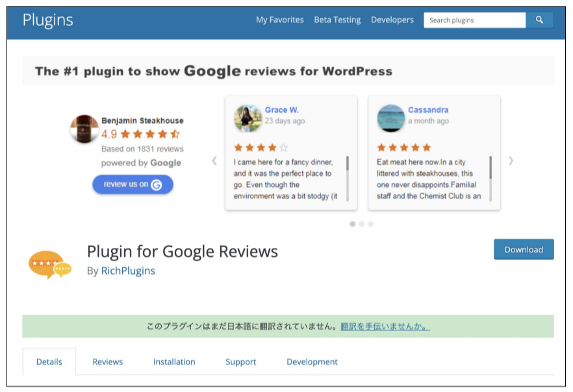Click Cassandra's review text body
The height and width of the screenshot is (392, 573).
click(429, 179)
